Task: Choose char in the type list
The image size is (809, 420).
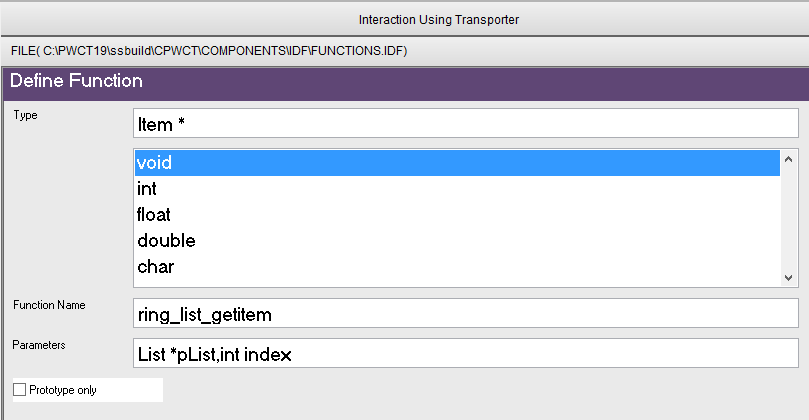Action: pyautogui.click(x=457, y=267)
